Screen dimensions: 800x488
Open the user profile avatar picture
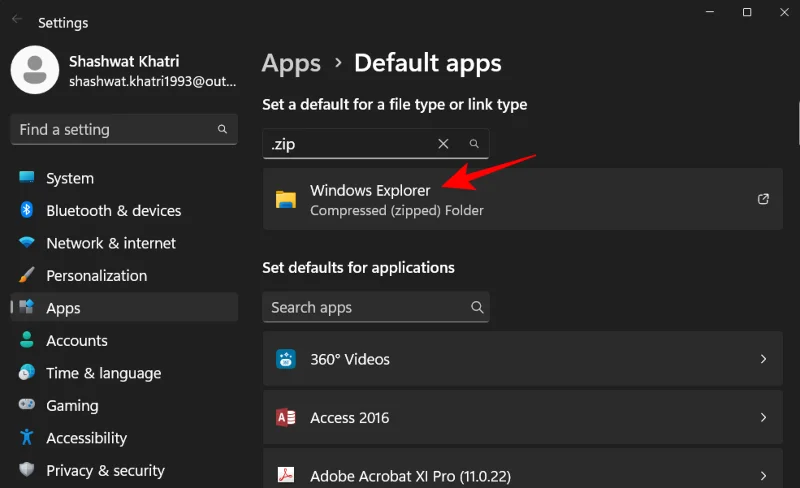(35, 70)
